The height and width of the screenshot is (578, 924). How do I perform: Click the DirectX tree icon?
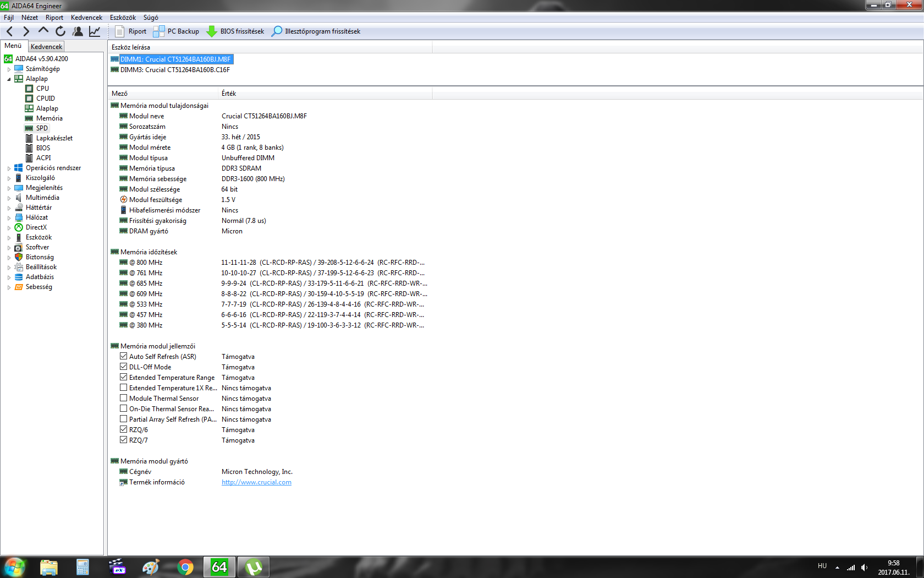pos(19,227)
